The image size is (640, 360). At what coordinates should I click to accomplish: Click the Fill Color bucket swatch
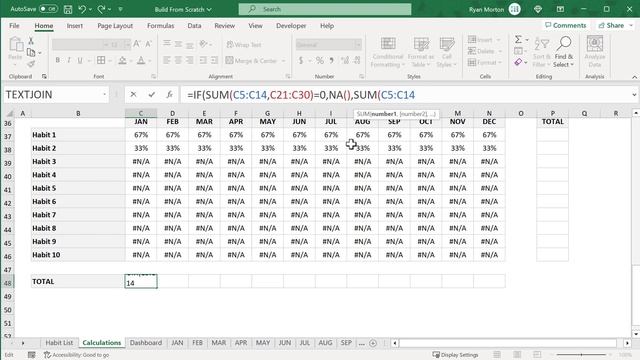click(122, 60)
